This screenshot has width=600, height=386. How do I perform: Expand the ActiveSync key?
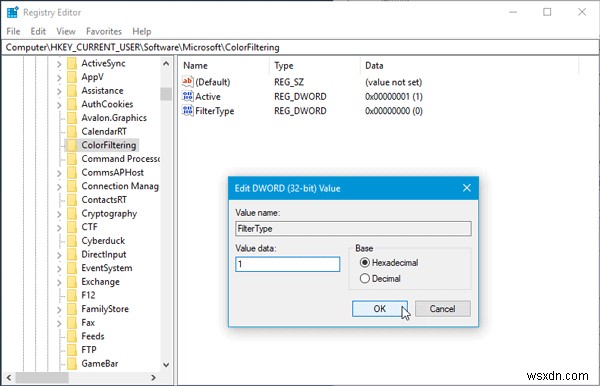click(59, 64)
